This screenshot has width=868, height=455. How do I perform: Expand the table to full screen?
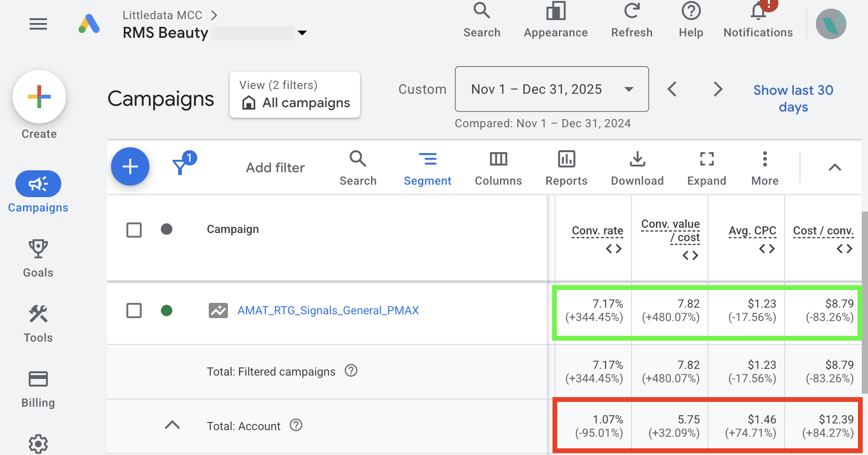pos(707,168)
